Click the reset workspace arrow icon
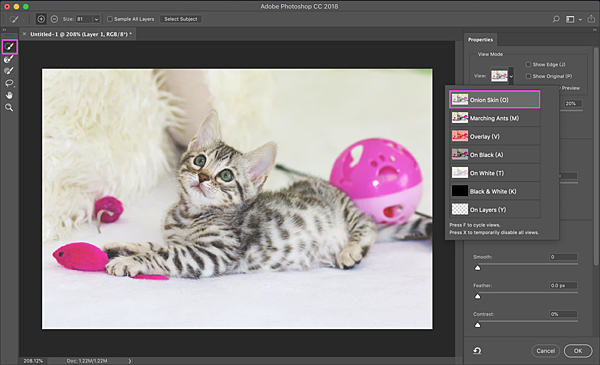Screen dimensions: 600x365 pyautogui.click(x=477, y=350)
